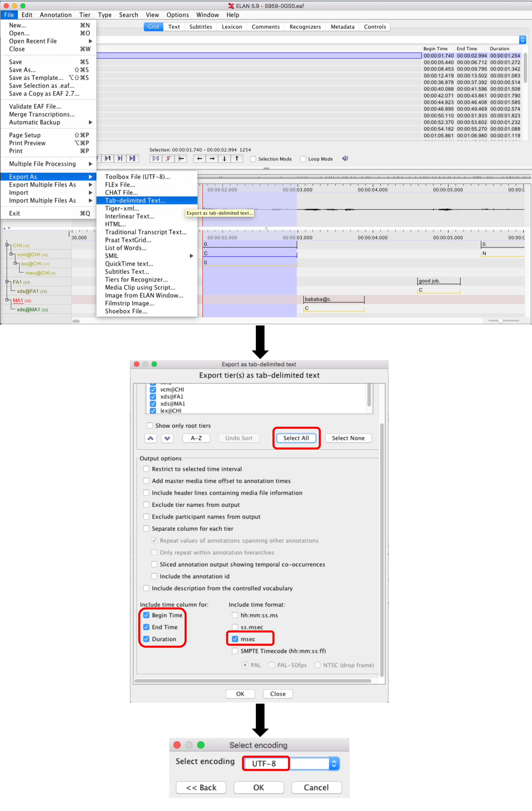Clear the selection with the crossed-out S button

(168, 158)
